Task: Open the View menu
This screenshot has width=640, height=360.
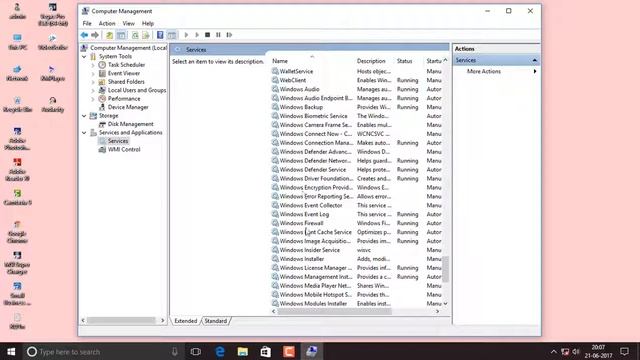Action: pos(129,24)
